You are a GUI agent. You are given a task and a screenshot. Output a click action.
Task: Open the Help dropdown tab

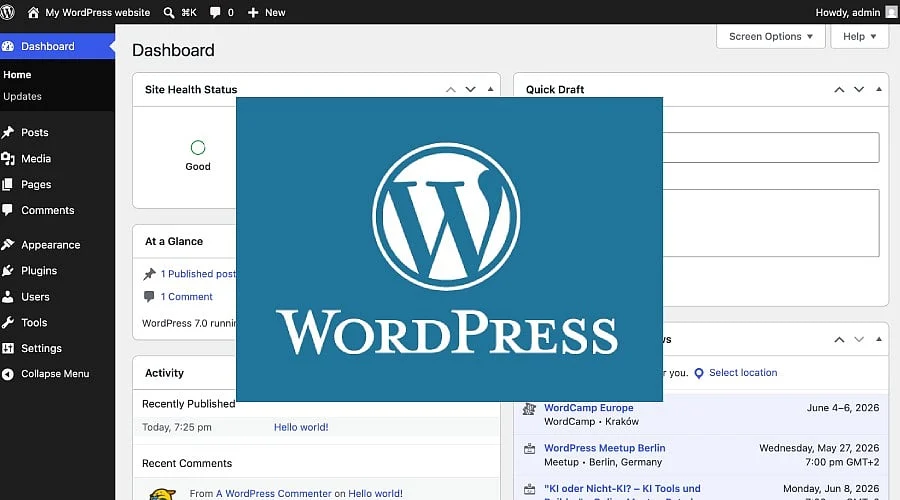pyautogui.click(x=859, y=36)
